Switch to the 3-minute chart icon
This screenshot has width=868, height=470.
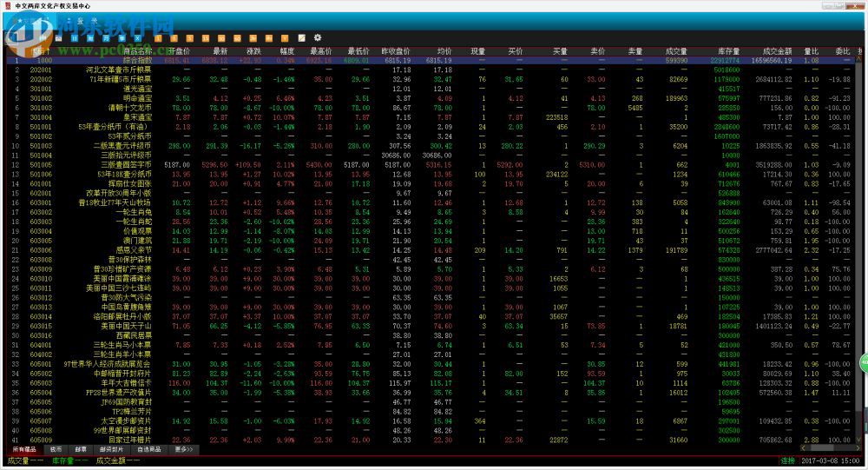coord(174,38)
